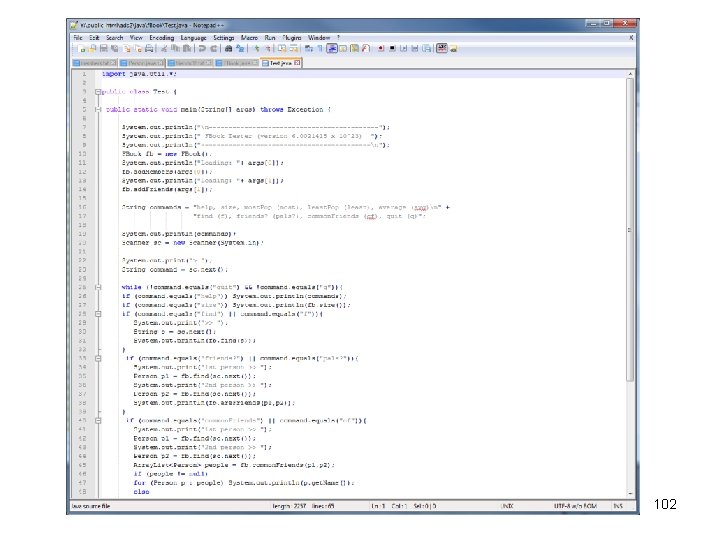Viewport: 720px width, 540px height.
Task: Open Find with the binoculars icon
Action: [x=228, y=48]
